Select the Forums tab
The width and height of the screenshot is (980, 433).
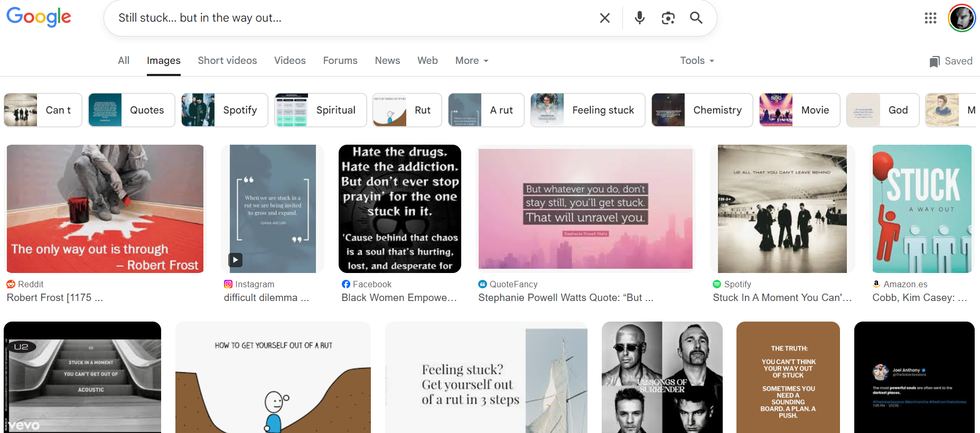pyautogui.click(x=340, y=61)
